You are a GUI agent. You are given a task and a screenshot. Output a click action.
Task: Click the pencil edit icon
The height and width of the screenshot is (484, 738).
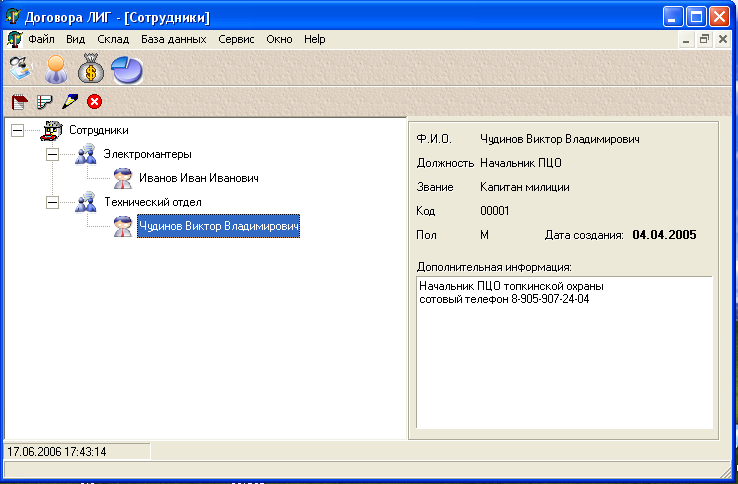point(70,101)
